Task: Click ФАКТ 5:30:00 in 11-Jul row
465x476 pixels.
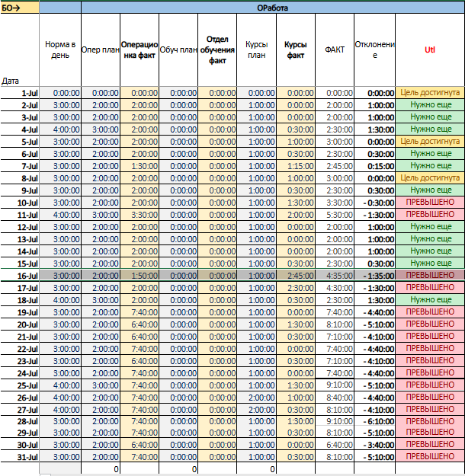Action: [335, 215]
